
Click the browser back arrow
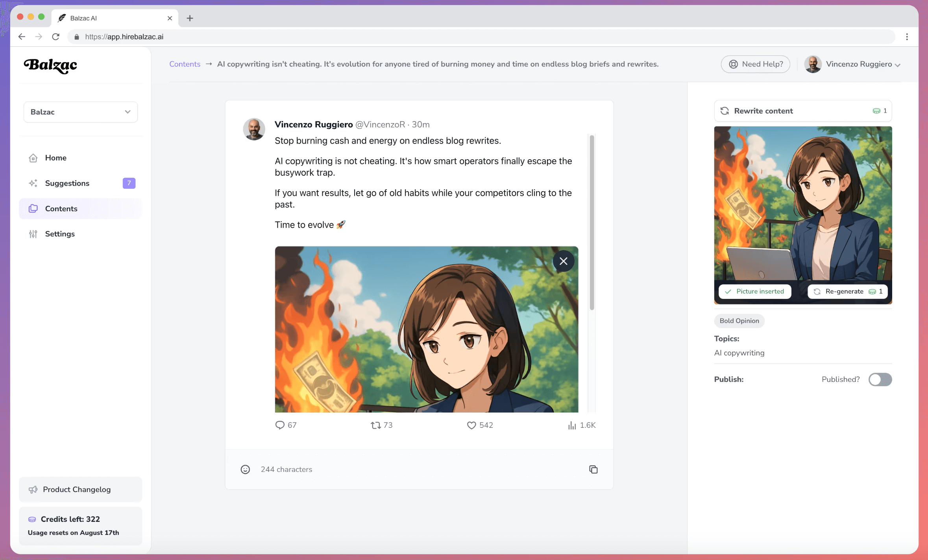pos(22,37)
